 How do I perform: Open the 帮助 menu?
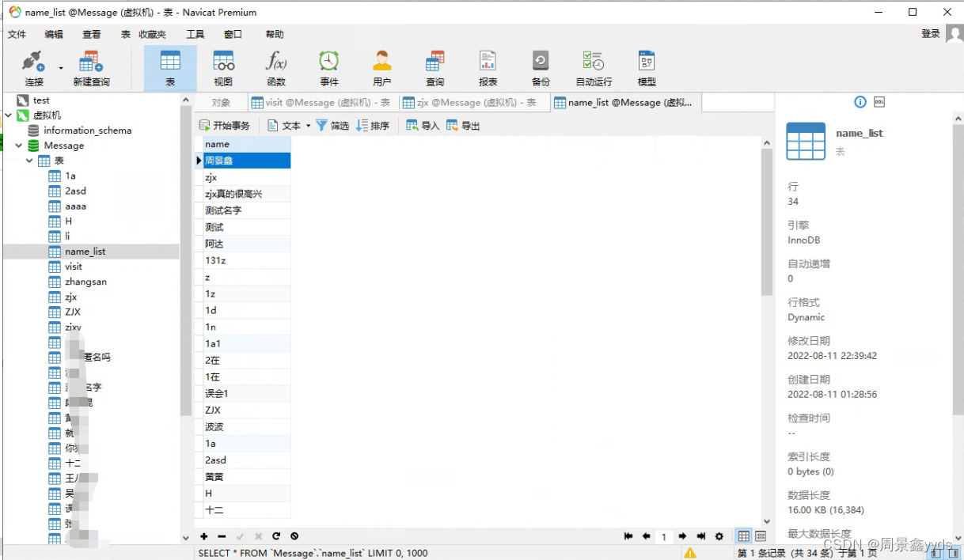275,34
